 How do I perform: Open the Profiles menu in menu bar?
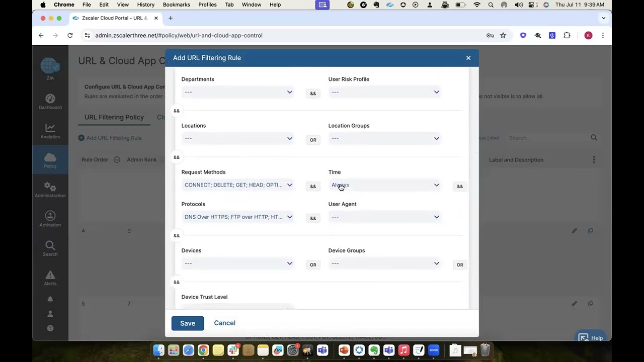point(207,5)
